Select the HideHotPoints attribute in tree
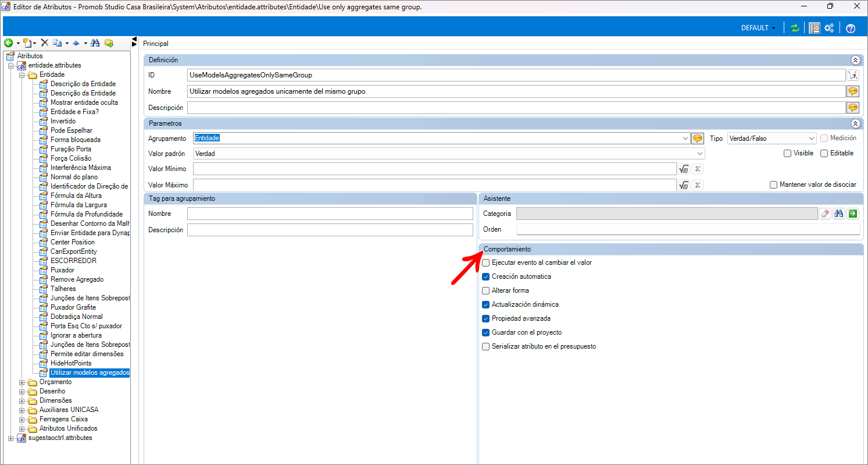The image size is (868, 465). click(x=71, y=363)
